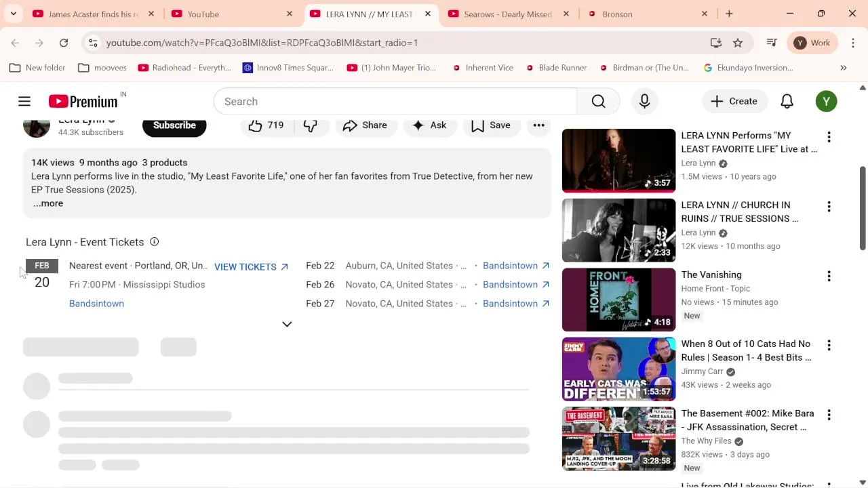Open more actions three-dot menu beside Save
This screenshot has width=868, height=488.
pyautogui.click(x=538, y=125)
